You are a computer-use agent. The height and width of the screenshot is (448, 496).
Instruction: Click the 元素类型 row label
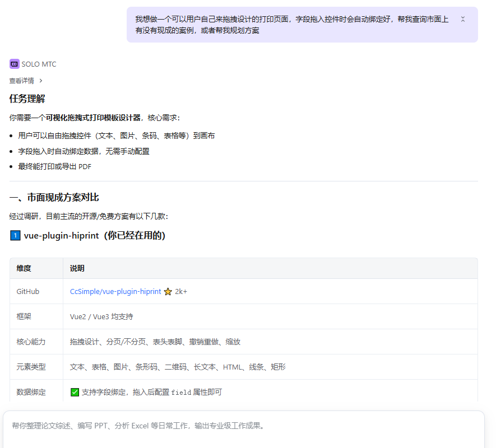(x=31, y=367)
